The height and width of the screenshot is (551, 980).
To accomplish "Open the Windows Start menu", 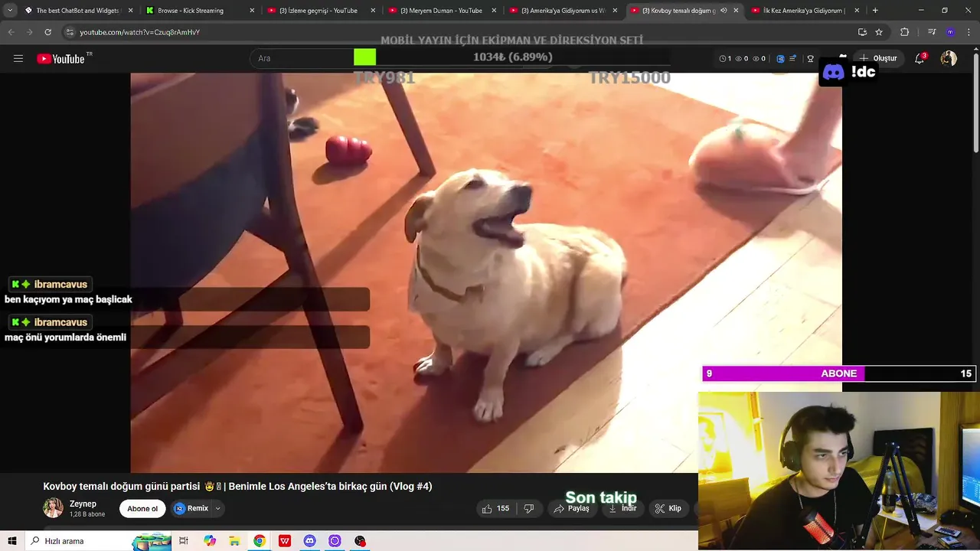I will [x=12, y=541].
